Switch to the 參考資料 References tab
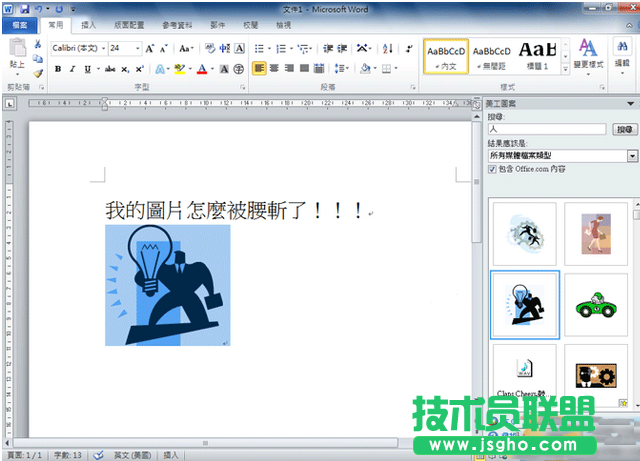Image resolution: width=640 pixels, height=461 pixels. pos(177,25)
